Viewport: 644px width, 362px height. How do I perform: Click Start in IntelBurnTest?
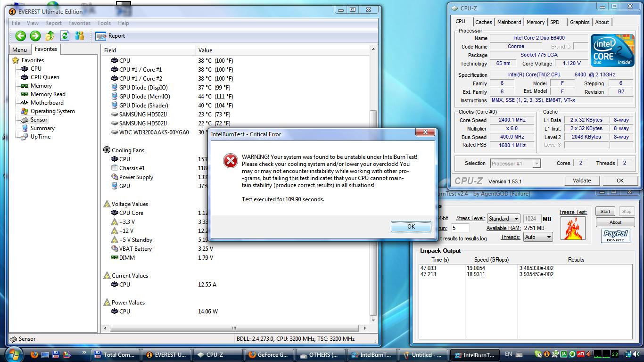605,212
